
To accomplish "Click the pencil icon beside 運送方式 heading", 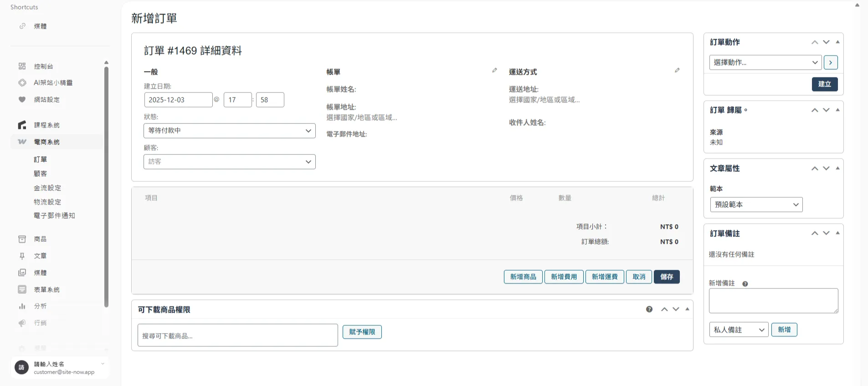I will click(677, 70).
